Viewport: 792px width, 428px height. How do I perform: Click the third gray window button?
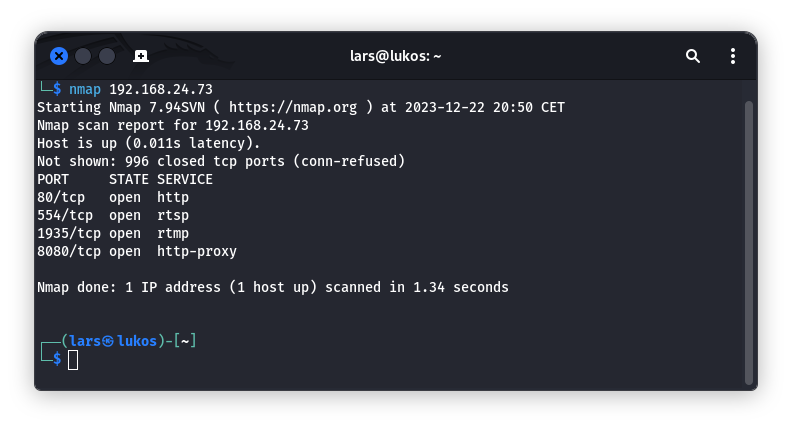pos(107,56)
